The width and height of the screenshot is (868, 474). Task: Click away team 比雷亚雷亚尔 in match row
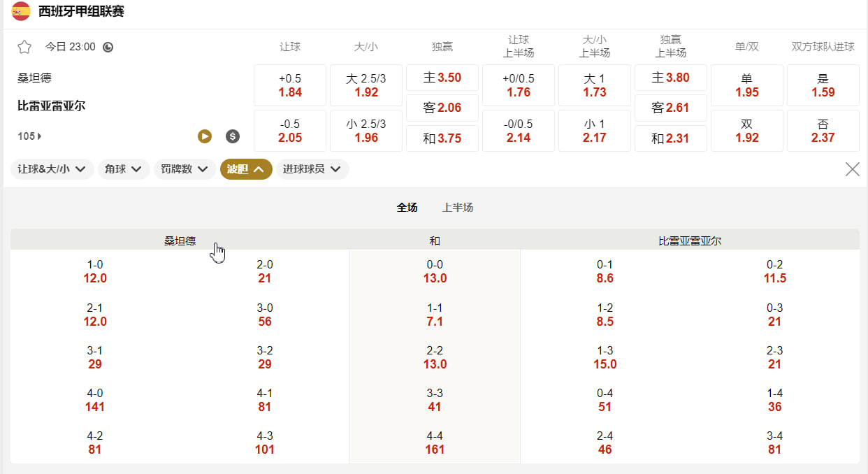click(x=51, y=106)
